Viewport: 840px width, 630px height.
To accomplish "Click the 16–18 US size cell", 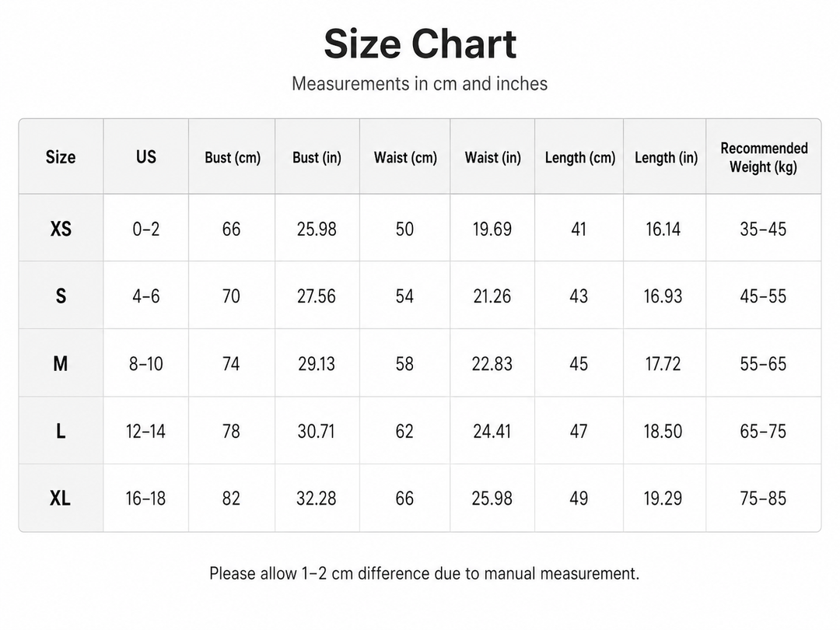I will pos(145,499).
